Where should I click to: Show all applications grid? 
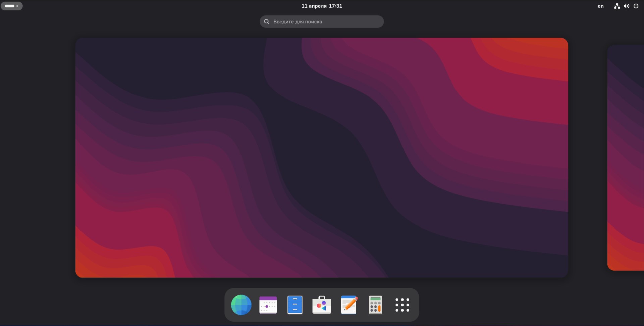point(402,305)
